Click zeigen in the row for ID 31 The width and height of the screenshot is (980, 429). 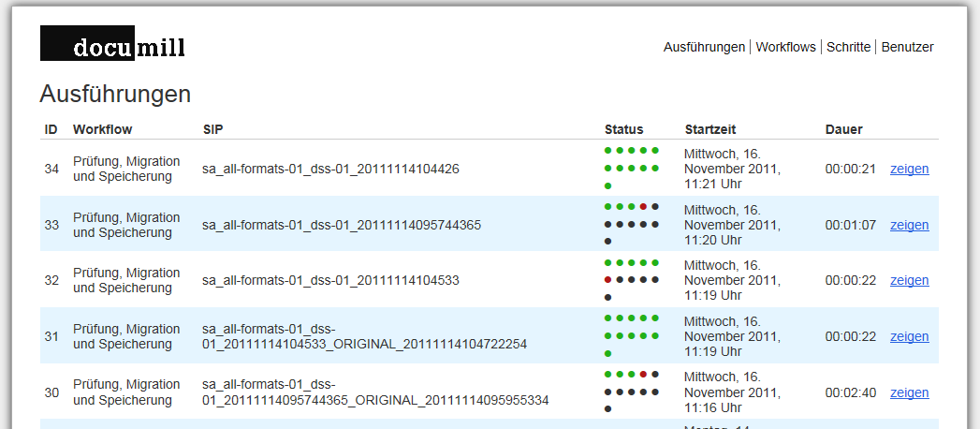coord(909,336)
